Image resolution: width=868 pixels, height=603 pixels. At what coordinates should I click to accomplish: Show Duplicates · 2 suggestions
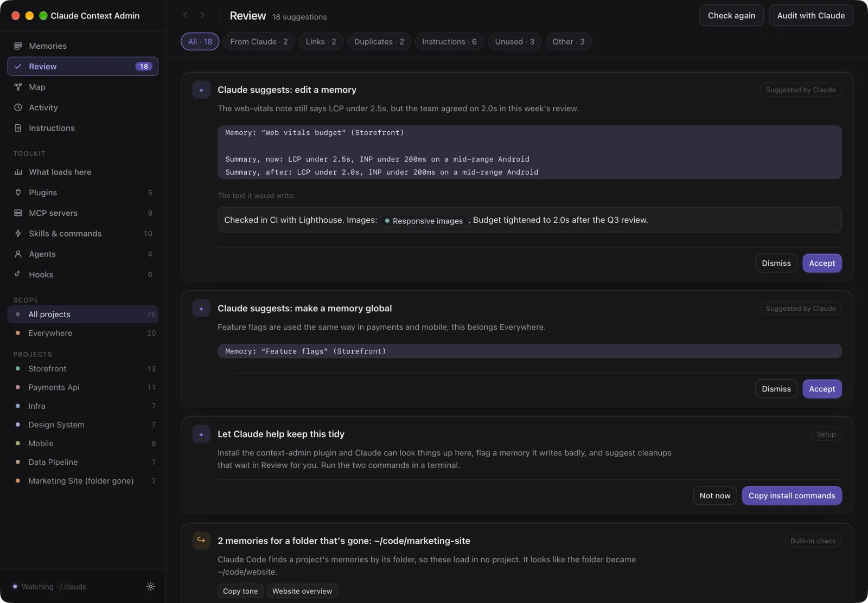pos(379,42)
